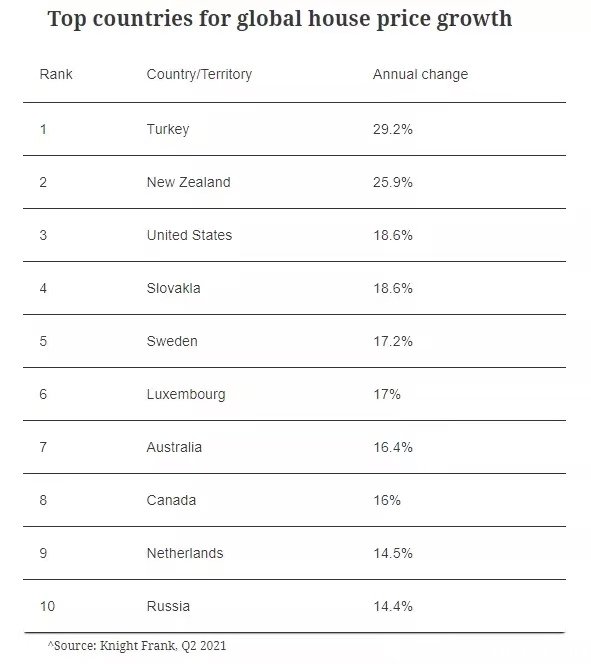Image resolution: width=591 pixels, height=664 pixels.
Task: Click the Knight Frank source footnote
Action: [137, 646]
